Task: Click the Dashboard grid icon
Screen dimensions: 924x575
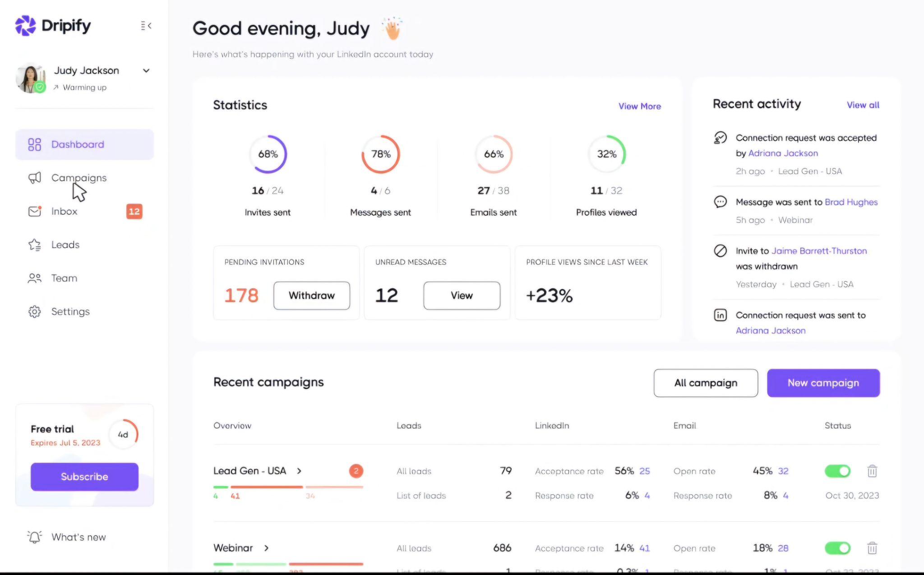Action: (x=34, y=144)
